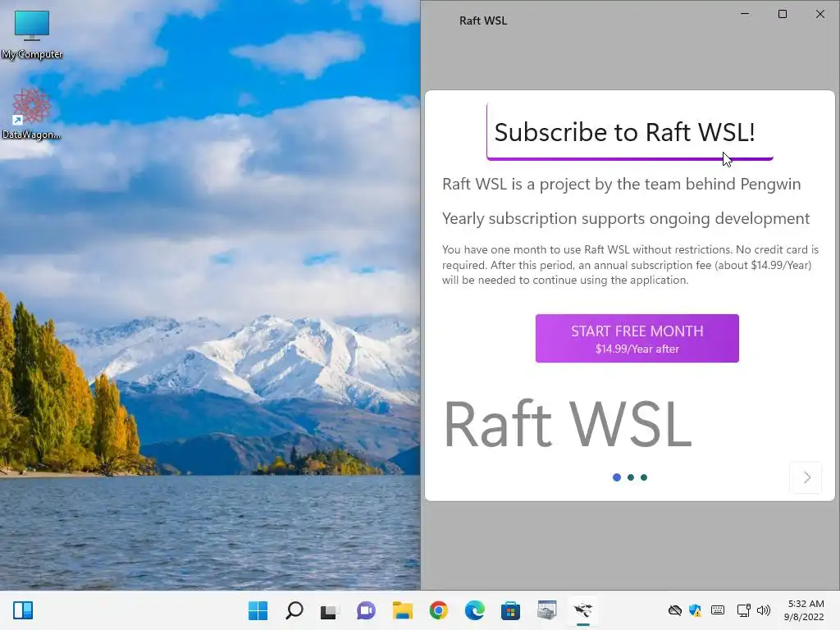Minimize the Raft WSL window

coord(745,14)
